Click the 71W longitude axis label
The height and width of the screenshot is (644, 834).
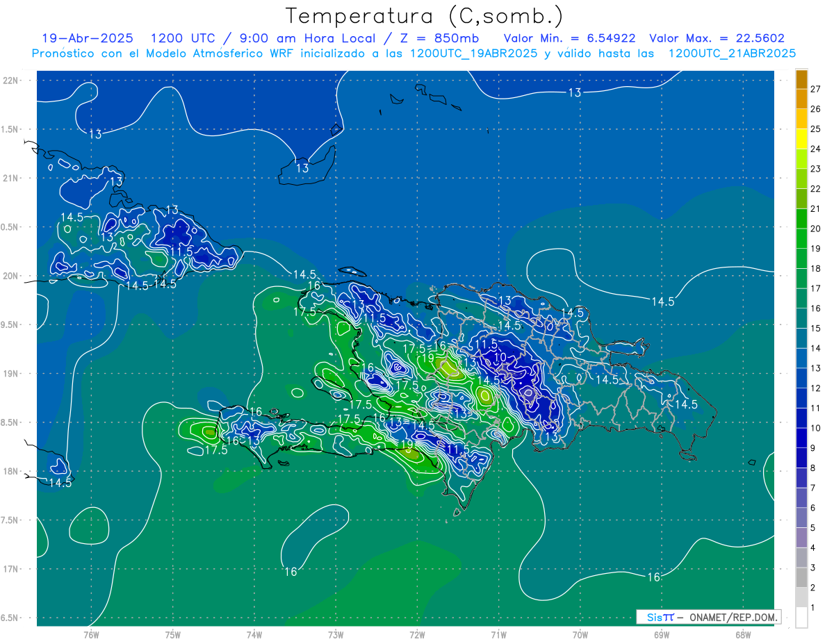(x=498, y=634)
